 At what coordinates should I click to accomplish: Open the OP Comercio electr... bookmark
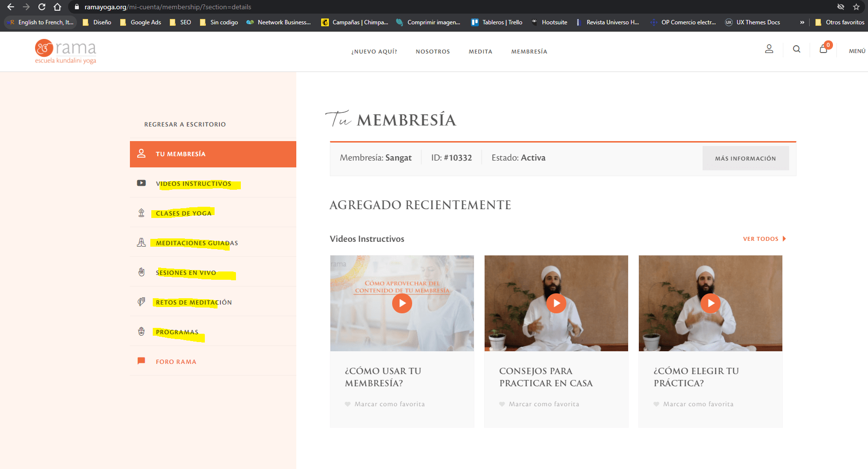click(x=684, y=22)
